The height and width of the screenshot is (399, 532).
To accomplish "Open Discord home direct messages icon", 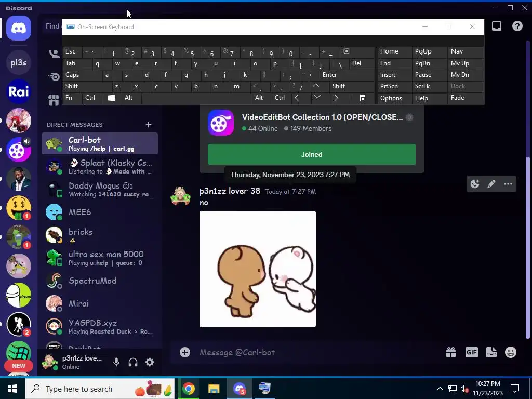I will (x=19, y=28).
